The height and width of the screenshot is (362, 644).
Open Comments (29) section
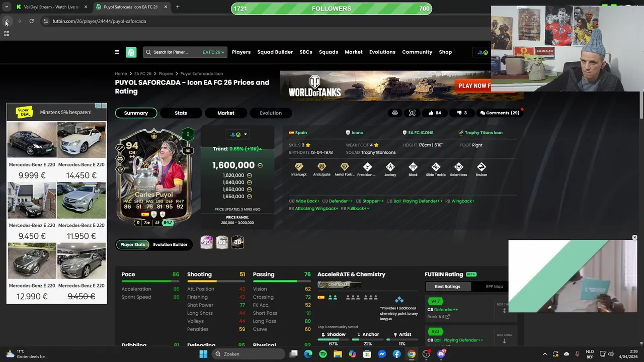pos(500,113)
